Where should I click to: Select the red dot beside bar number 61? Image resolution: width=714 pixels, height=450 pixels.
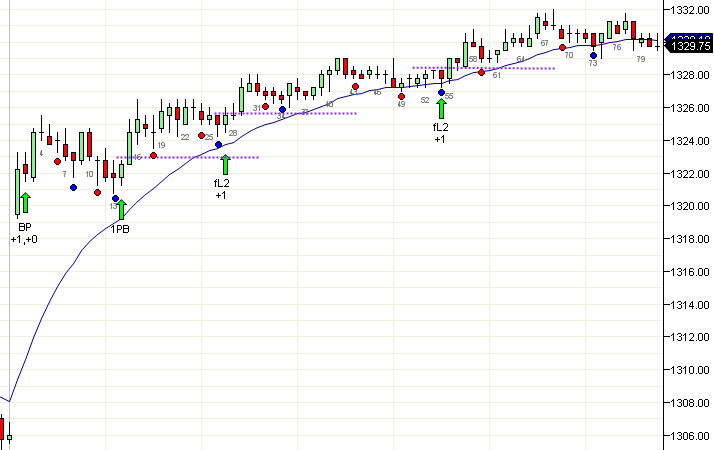481,72
